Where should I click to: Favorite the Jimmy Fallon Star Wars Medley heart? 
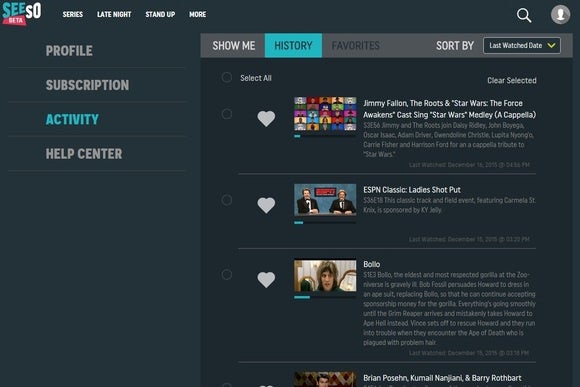pos(266,118)
